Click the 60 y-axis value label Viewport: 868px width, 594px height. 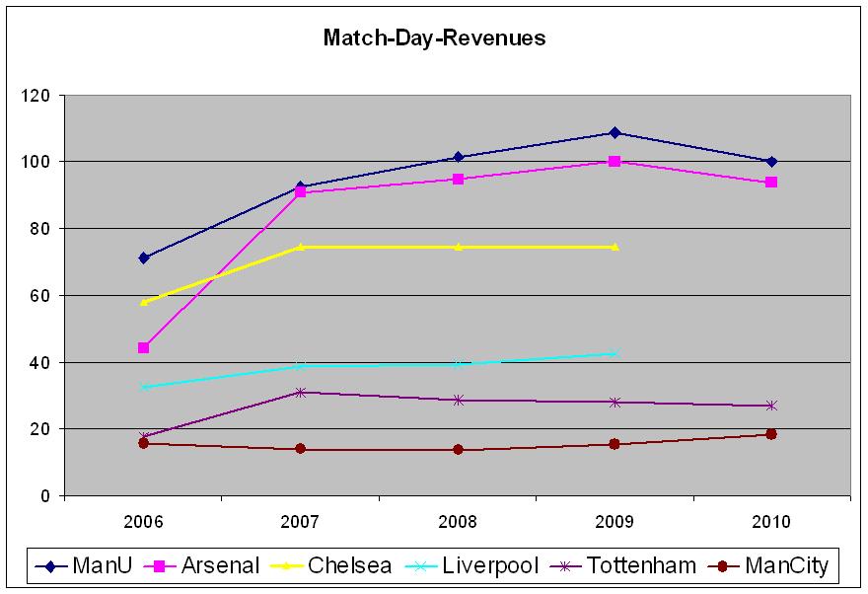tap(40, 296)
